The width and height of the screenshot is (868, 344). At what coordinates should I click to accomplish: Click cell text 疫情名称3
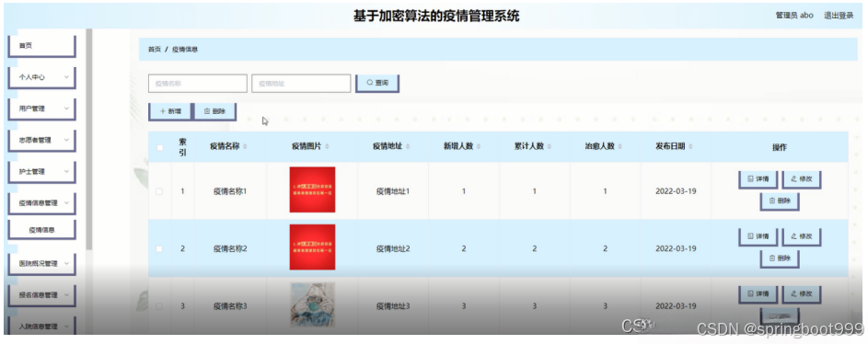pyautogui.click(x=230, y=306)
